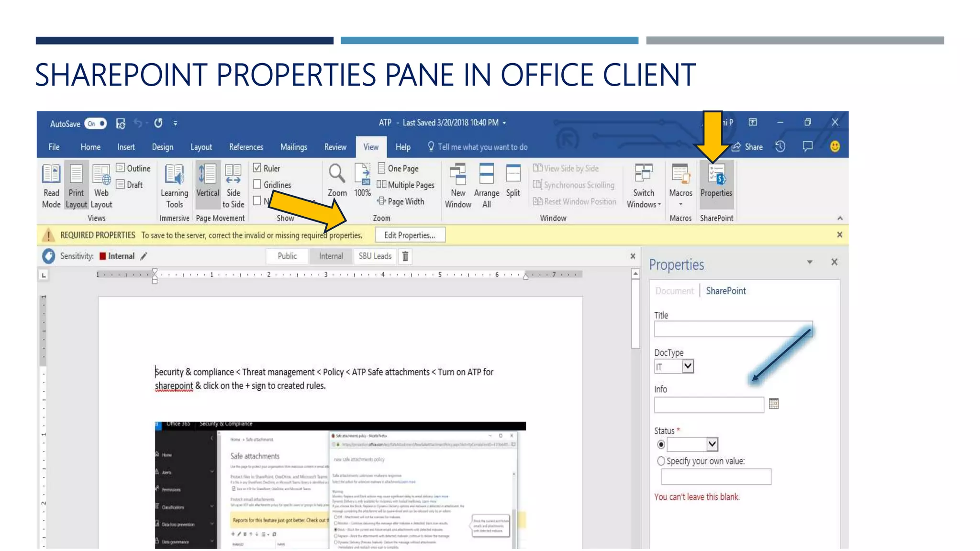Set zoom to 100%
Image resolution: width=980 pixels, height=551 pixels.
pyautogui.click(x=363, y=180)
